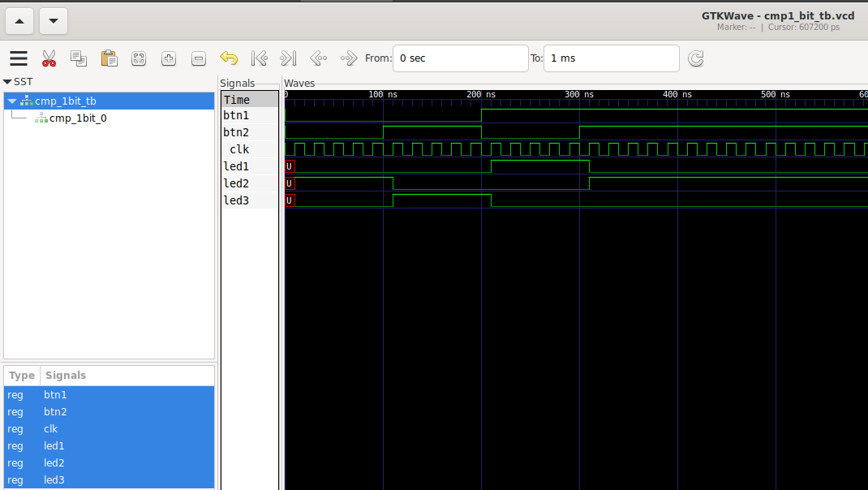Image resolution: width=868 pixels, height=490 pixels.
Task: Click the Zoom Out minus icon
Action: [x=199, y=58]
